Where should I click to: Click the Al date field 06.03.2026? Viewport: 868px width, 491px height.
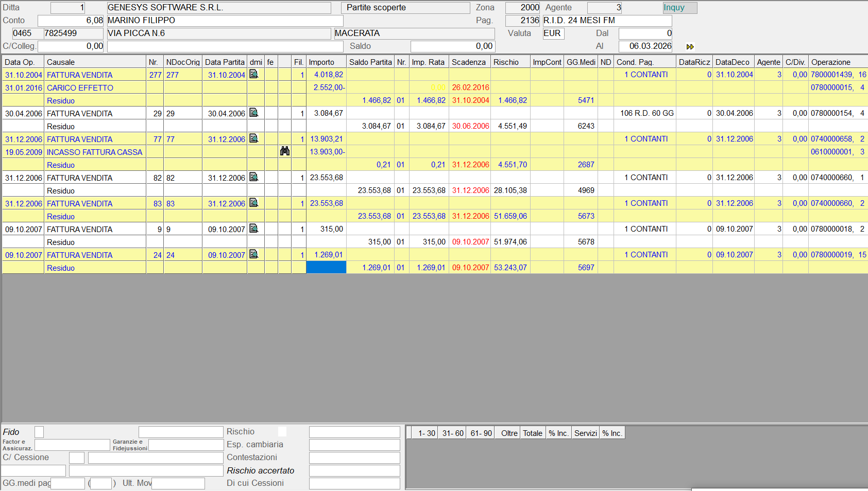click(645, 46)
